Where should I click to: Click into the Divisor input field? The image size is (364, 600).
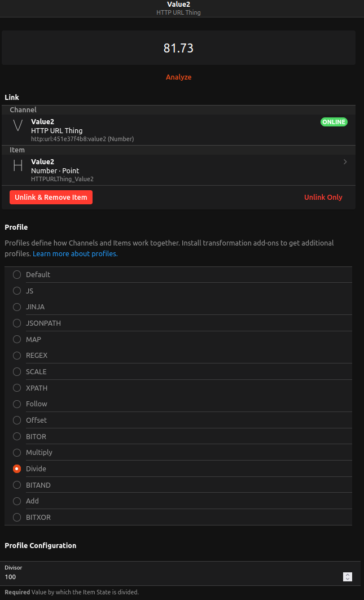click(x=169, y=577)
